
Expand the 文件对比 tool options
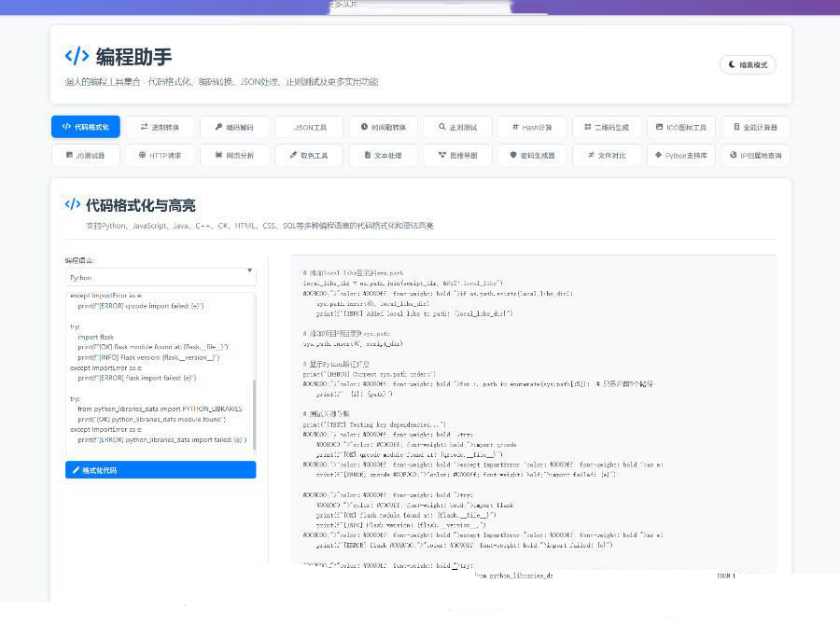[x=607, y=156]
